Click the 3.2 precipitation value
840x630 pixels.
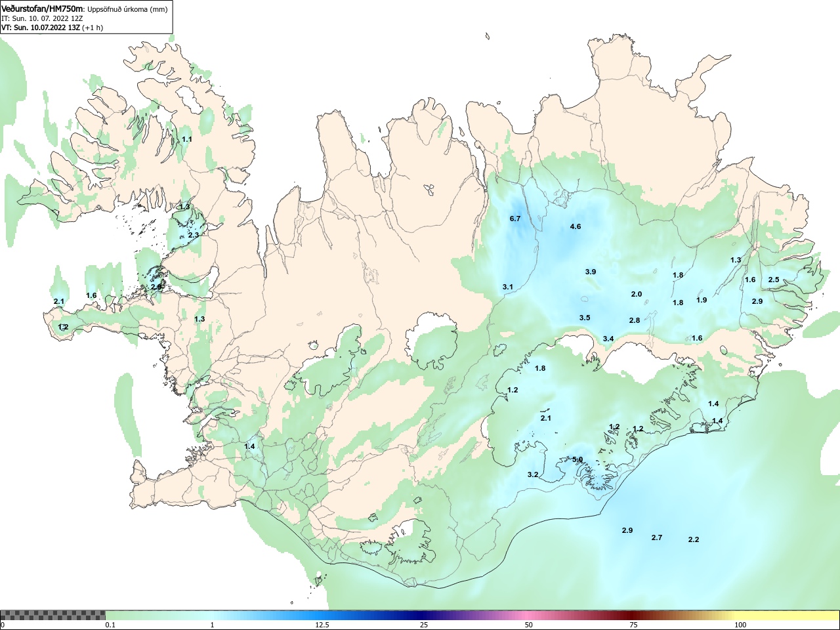(x=533, y=474)
